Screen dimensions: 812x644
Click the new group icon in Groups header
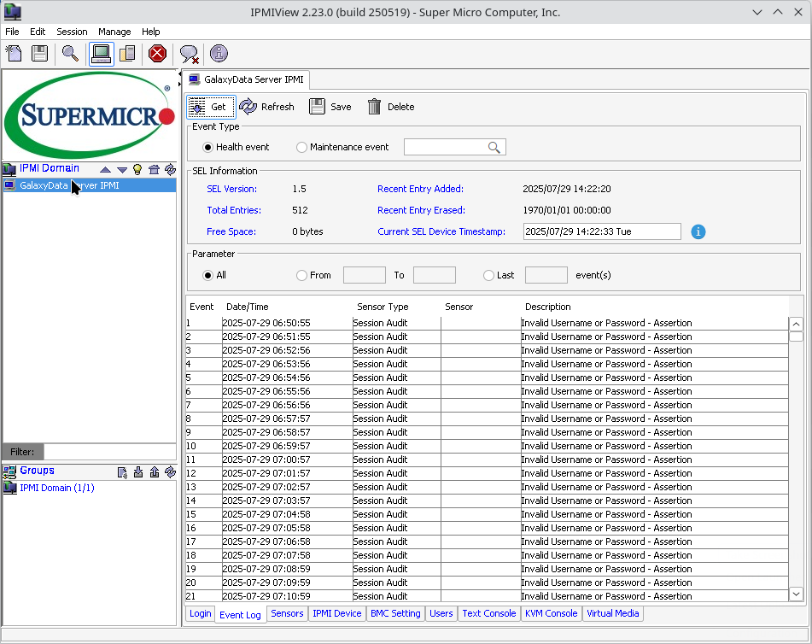point(122,472)
